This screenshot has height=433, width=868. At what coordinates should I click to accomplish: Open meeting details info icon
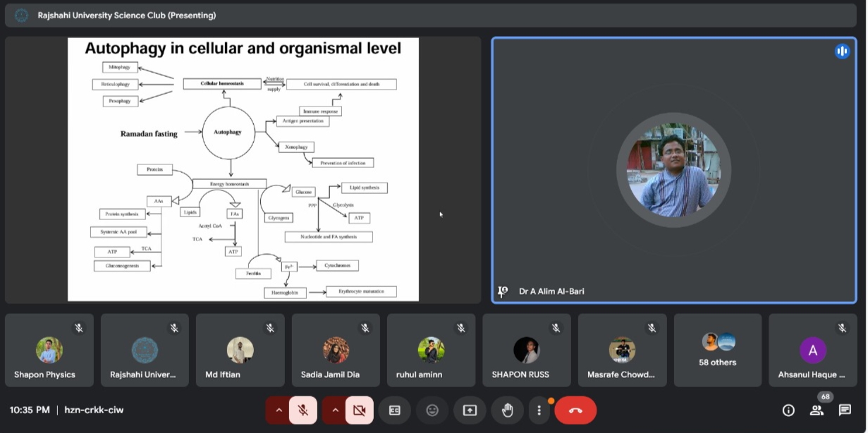tap(788, 410)
